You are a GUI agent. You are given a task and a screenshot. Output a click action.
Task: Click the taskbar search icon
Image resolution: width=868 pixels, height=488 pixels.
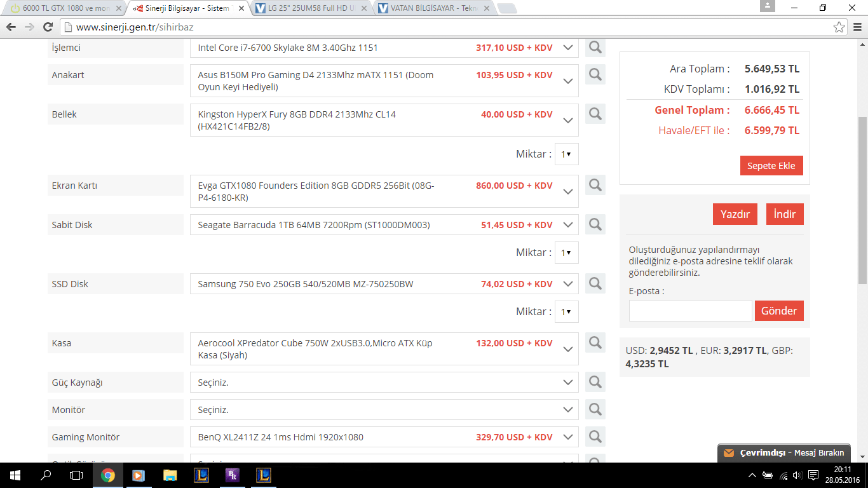click(46, 475)
